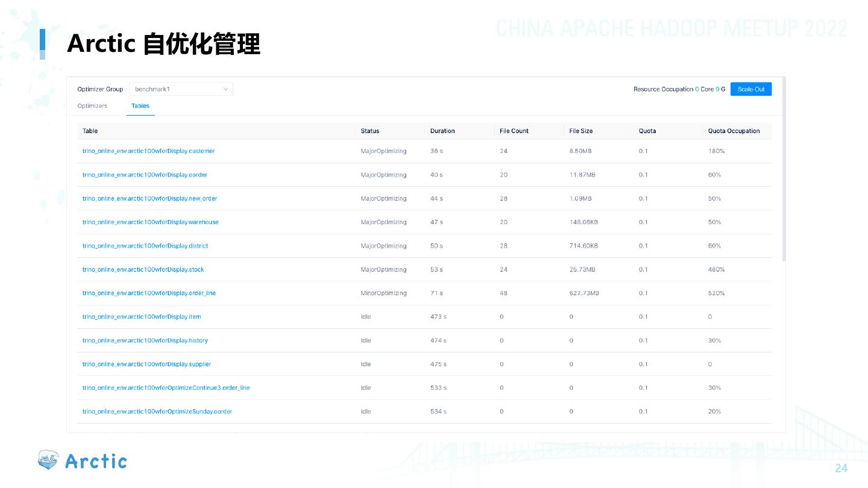Viewport: 868px width, 488px height.
Task: Open the arctic100wforDisplay.item table link
Action: (x=142, y=317)
